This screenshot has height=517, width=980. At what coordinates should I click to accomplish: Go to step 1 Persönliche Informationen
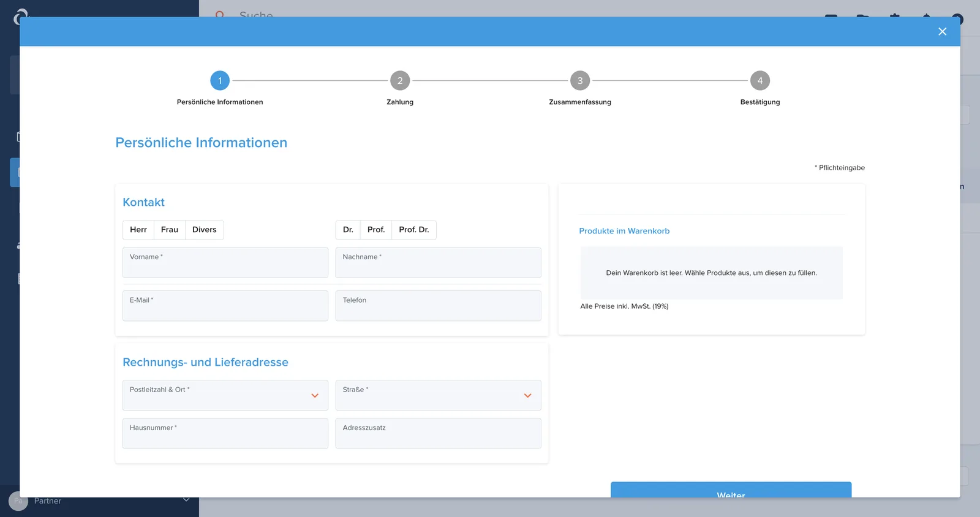pyautogui.click(x=220, y=80)
